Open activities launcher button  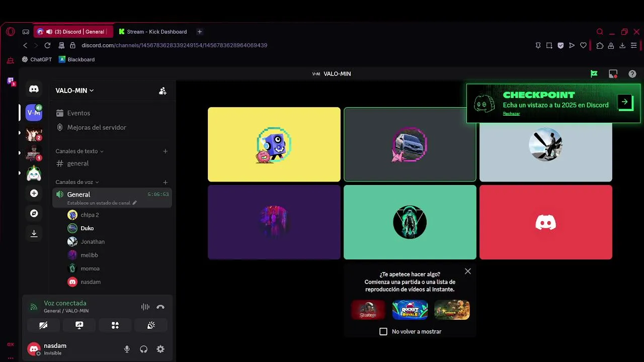(115, 325)
